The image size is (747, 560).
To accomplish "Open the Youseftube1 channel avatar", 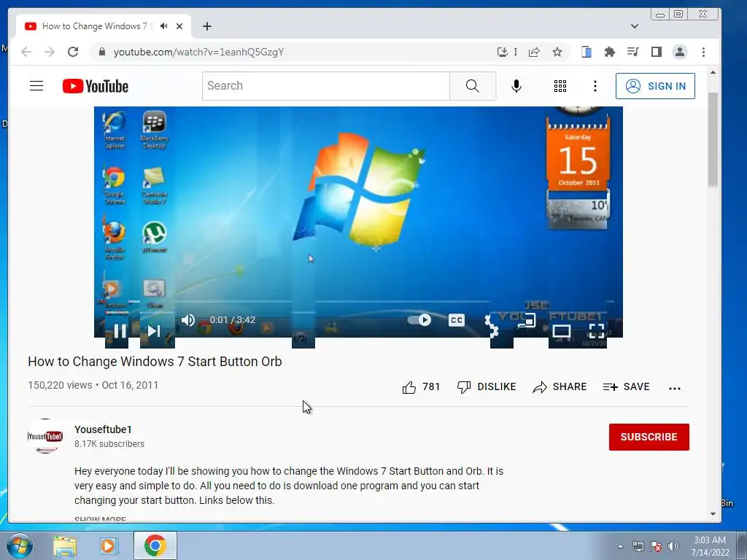I will (44, 436).
